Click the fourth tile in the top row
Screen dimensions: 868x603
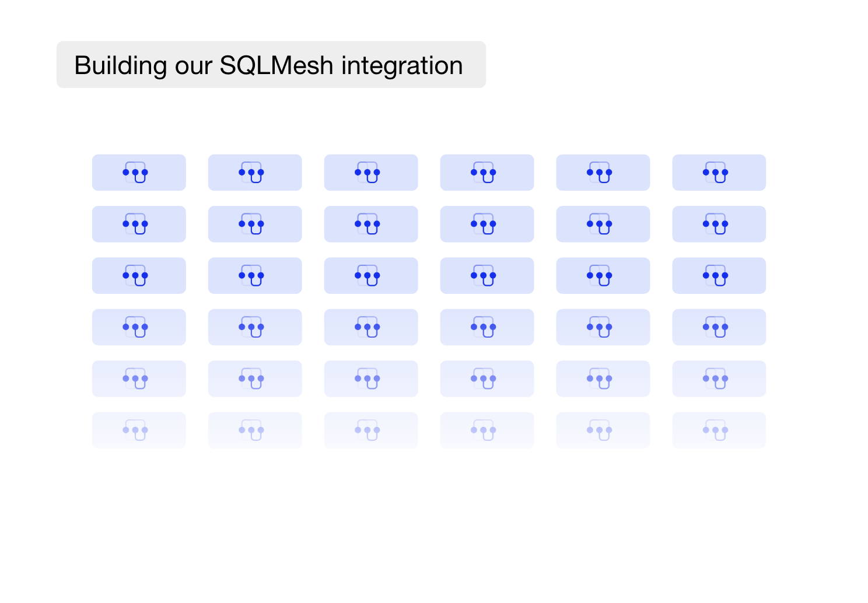[x=487, y=173]
